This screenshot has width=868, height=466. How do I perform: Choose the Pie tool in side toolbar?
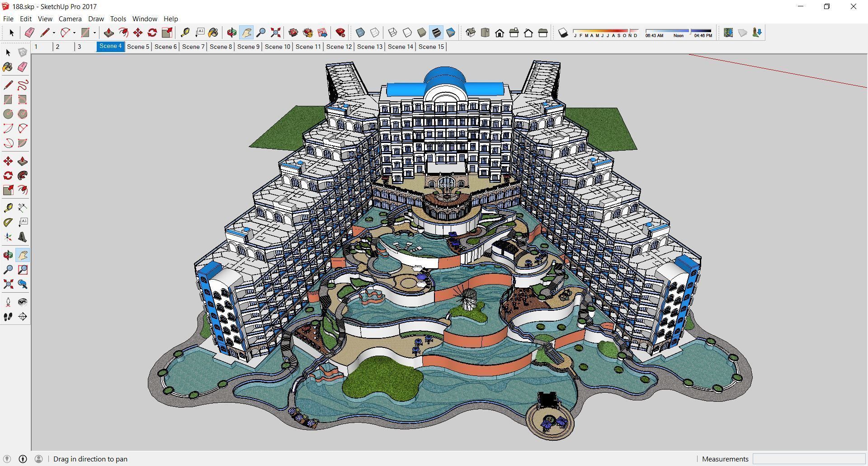point(23,143)
